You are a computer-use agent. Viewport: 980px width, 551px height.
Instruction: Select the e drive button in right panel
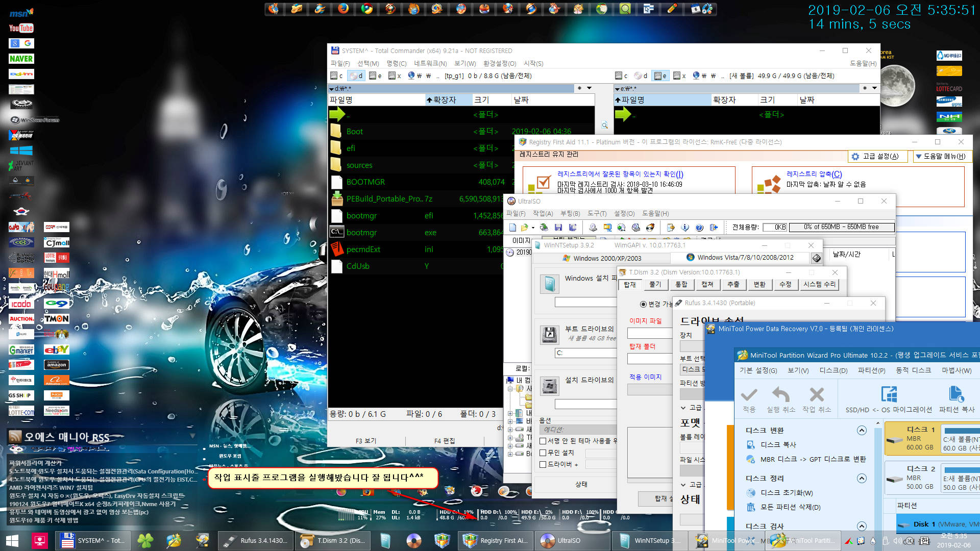pos(660,76)
